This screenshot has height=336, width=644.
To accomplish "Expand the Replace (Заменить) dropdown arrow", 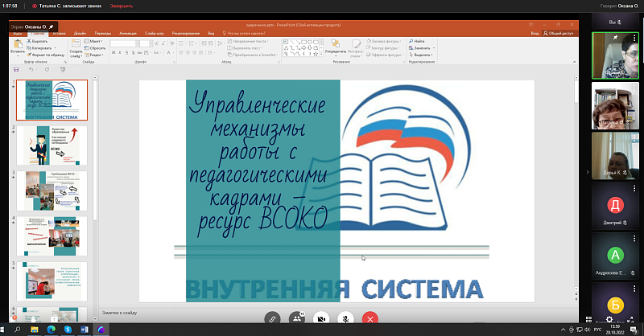I will coord(434,47).
